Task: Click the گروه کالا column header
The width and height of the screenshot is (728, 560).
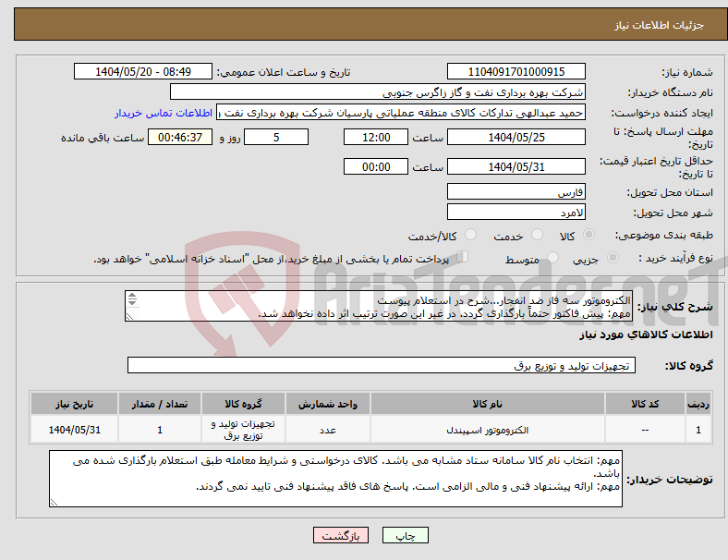Action: [243, 404]
